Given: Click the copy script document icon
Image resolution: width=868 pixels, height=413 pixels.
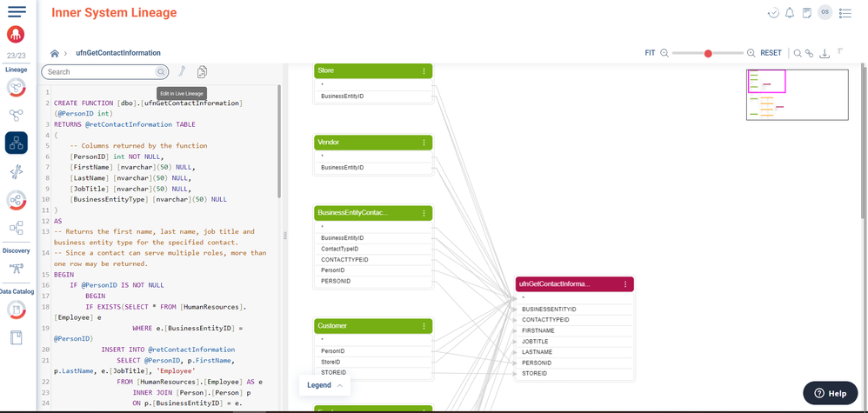Looking at the screenshot, I should coord(203,71).
